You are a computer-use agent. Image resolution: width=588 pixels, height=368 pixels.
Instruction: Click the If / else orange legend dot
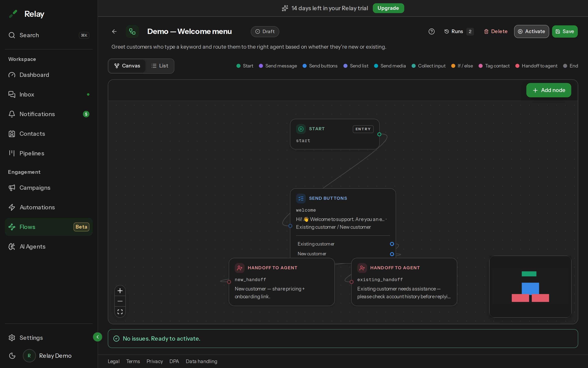click(453, 66)
